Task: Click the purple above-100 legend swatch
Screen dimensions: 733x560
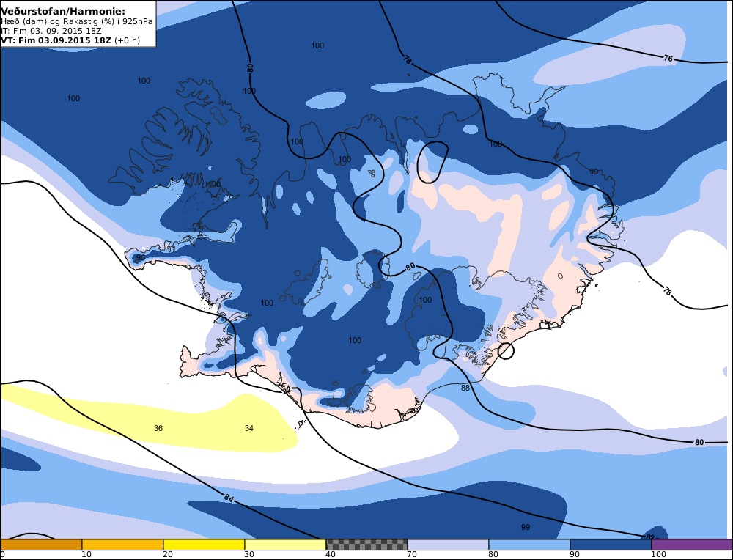Action: pos(692,545)
